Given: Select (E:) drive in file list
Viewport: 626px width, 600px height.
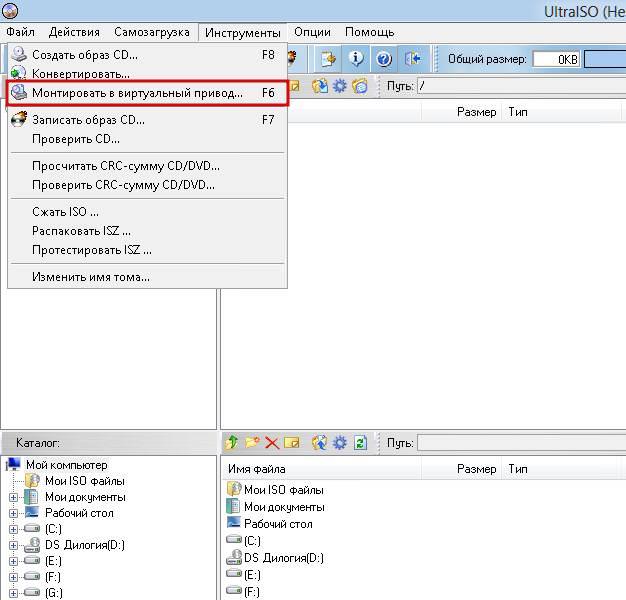Looking at the screenshot, I should point(252,575).
